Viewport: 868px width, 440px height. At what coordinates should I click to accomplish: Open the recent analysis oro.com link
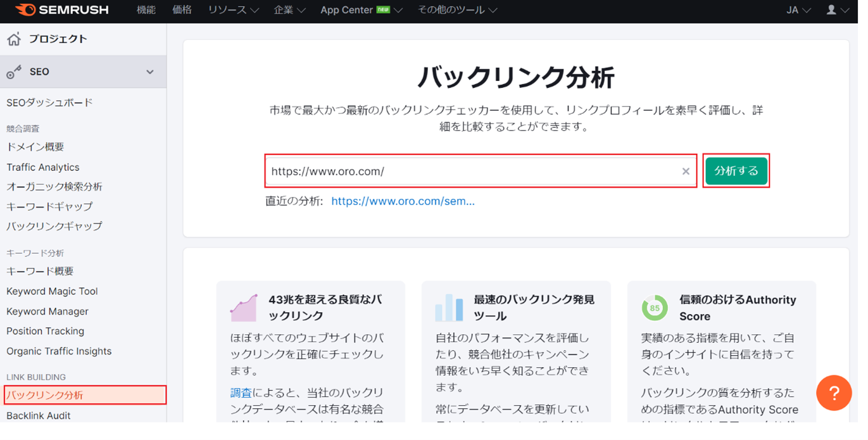(403, 201)
